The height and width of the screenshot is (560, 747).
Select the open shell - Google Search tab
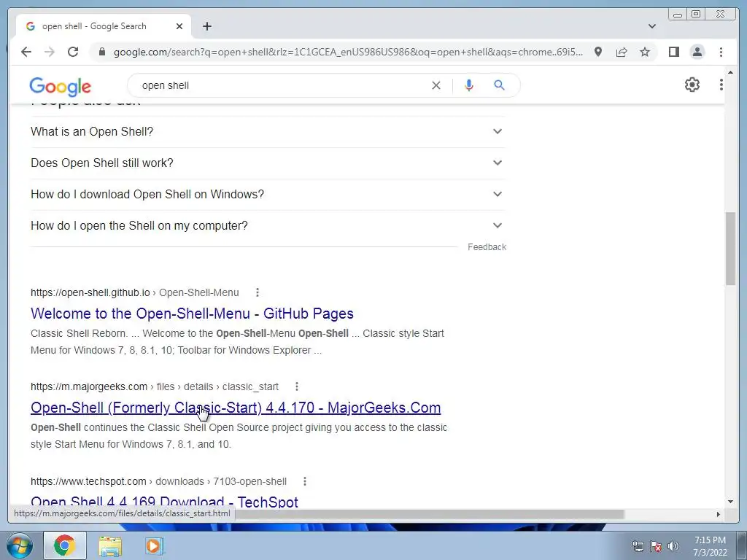104,26
